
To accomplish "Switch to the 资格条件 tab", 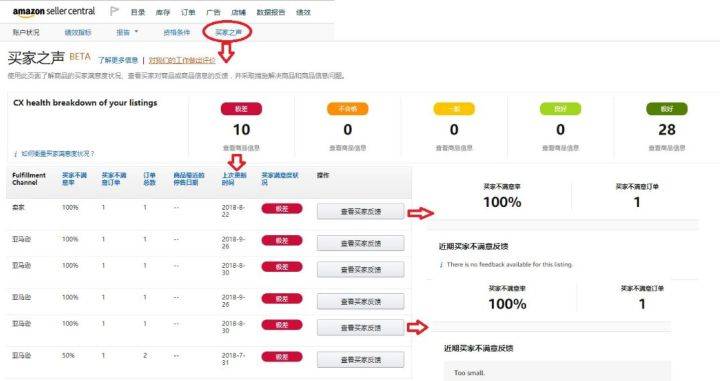I will pos(176,32).
